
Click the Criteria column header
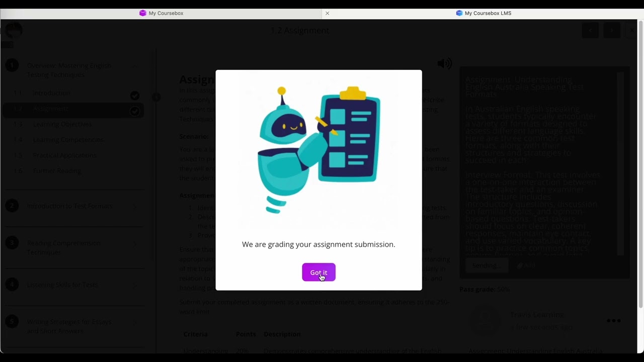click(195, 334)
